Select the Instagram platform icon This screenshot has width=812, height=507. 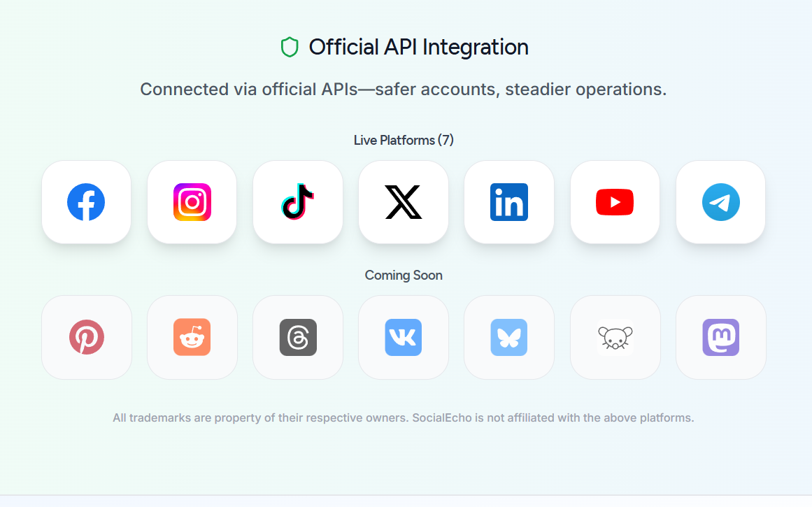pos(192,202)
